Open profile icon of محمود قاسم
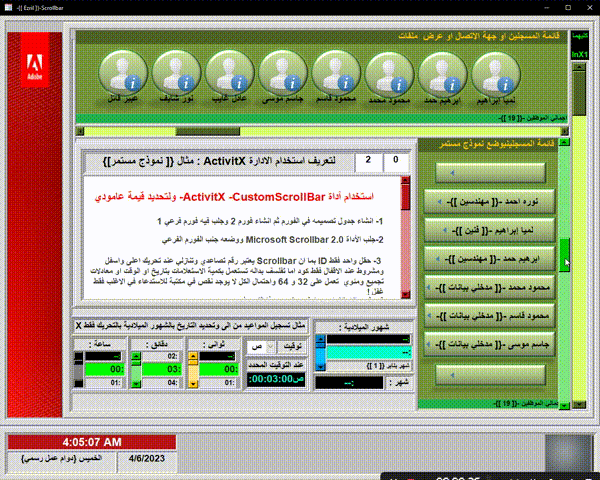Image resolution: width=600 pixels, height=480 pixels. [336, 73]
